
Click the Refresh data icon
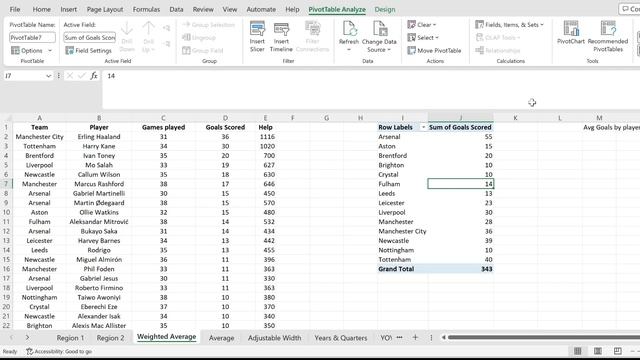pyautogui.click(x=349, y=29)
